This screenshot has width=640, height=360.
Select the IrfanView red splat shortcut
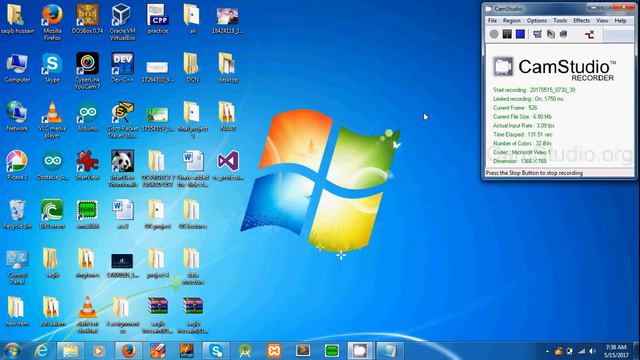(x=87, y=165)
